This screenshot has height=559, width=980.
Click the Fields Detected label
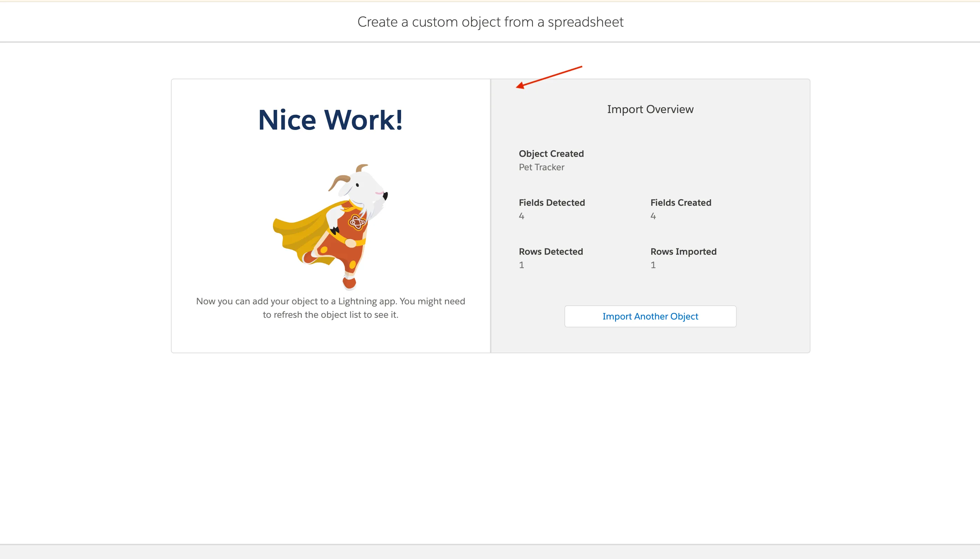[552, 203]
